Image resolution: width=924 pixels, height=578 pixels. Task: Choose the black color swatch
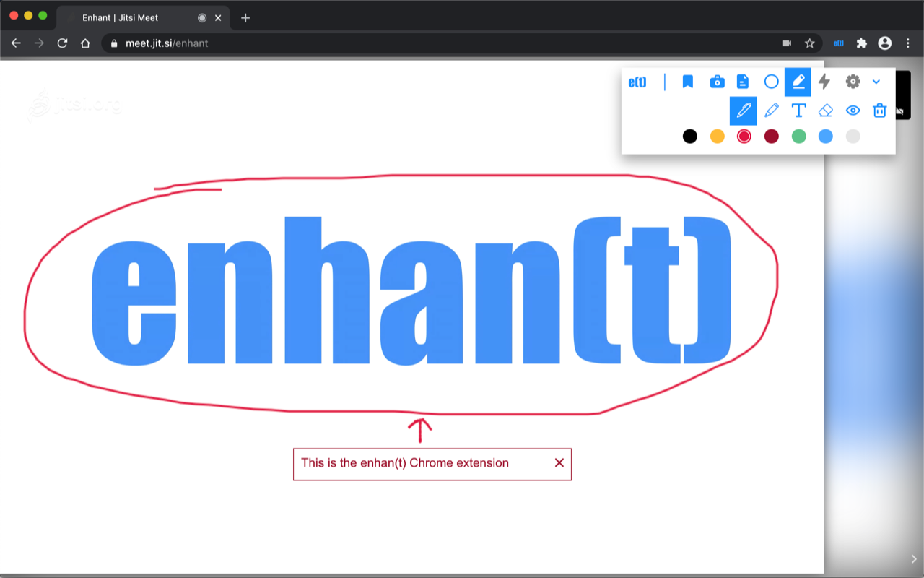pyautogui.click(x=690, y=136)
